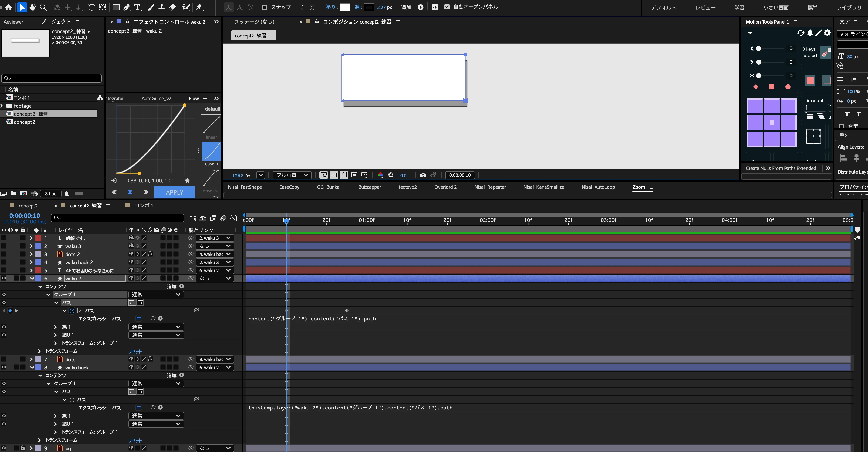Screen dimensions: 868x452
Task: Select the Horizontal Type tool
Action: [x=137, y=7]
